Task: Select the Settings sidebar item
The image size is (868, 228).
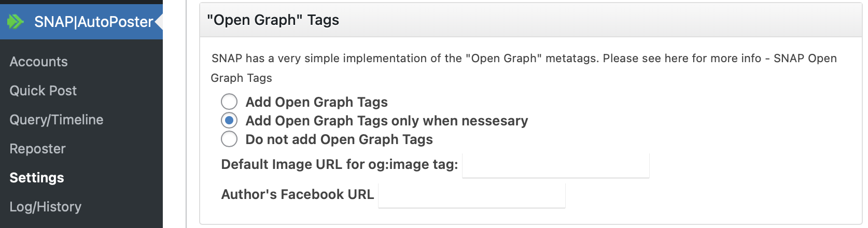Action: (x=37, y=178)
